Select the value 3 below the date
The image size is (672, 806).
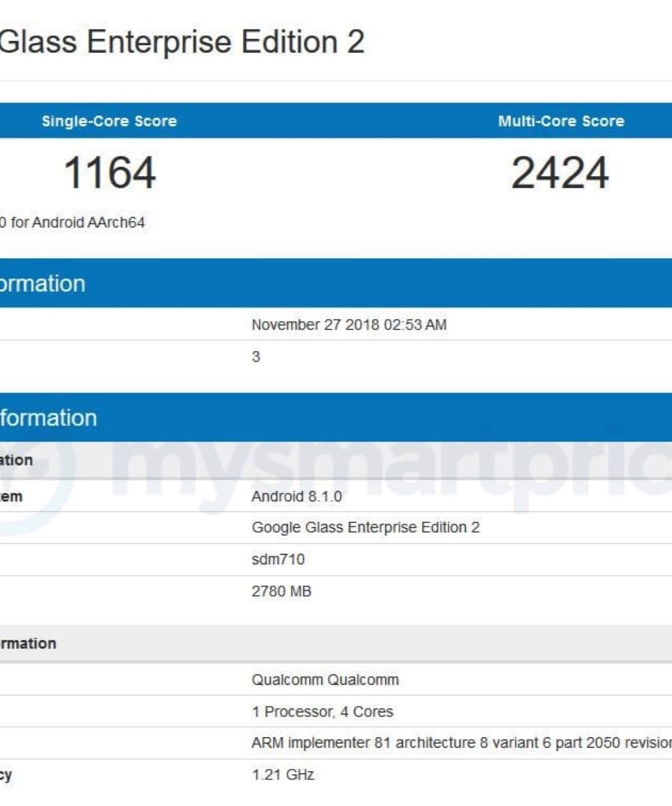[256, 357]
